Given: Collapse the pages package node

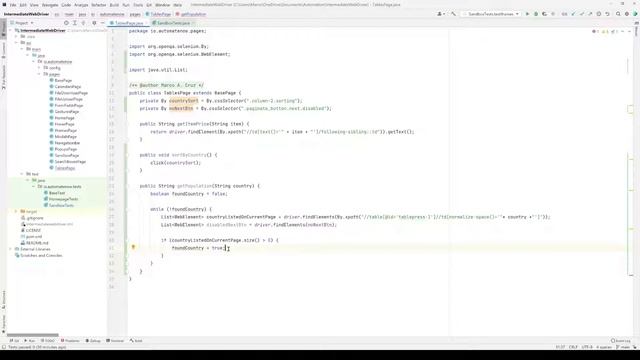Looking at the screenshot, I should pos(39,74).
